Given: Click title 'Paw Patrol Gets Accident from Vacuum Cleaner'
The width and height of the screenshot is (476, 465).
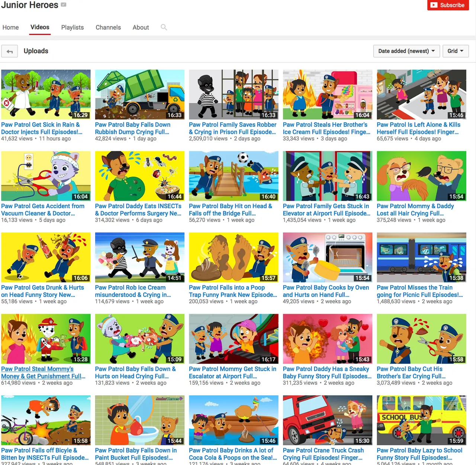Looking at the screenshot, I should pos(43,210).
